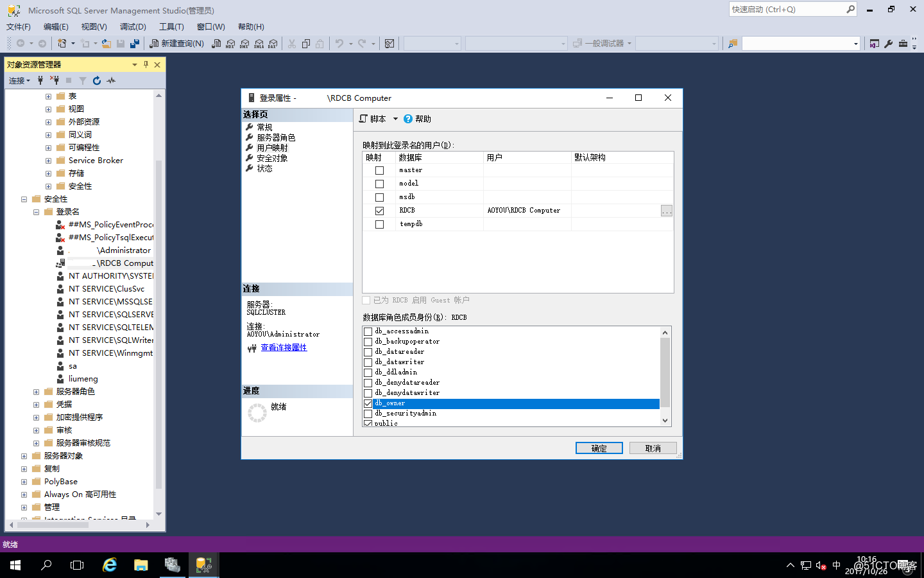Viewport: 924px width, 578px height.
Task: Open the 工具(T) menu
Action: (x=171, y=27)
